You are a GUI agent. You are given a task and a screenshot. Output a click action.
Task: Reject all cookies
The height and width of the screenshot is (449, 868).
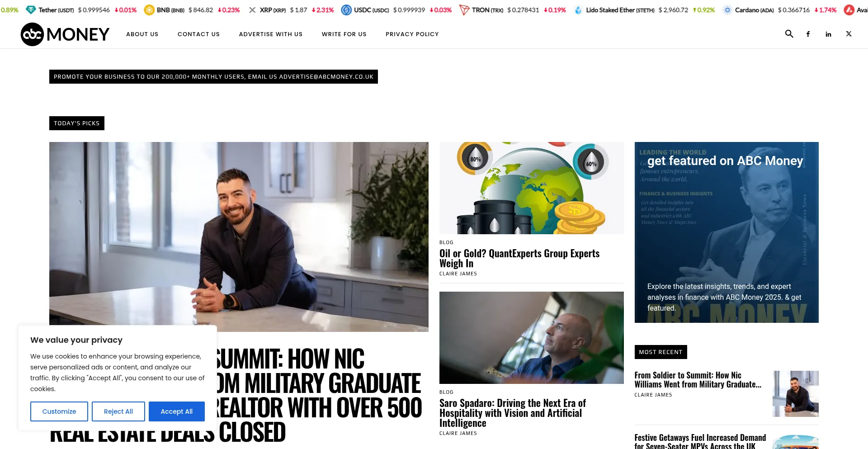[x=118, y=411]
